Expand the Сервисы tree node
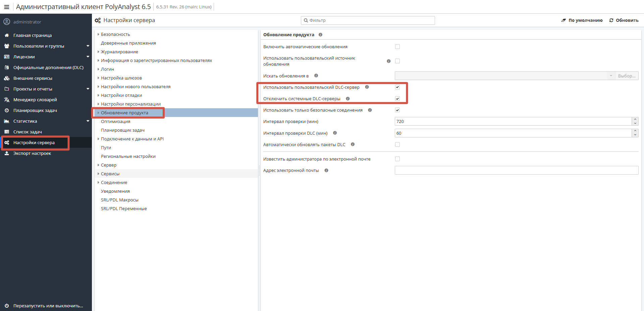This screenshot has width=644, height=311. tap(98, 174)
